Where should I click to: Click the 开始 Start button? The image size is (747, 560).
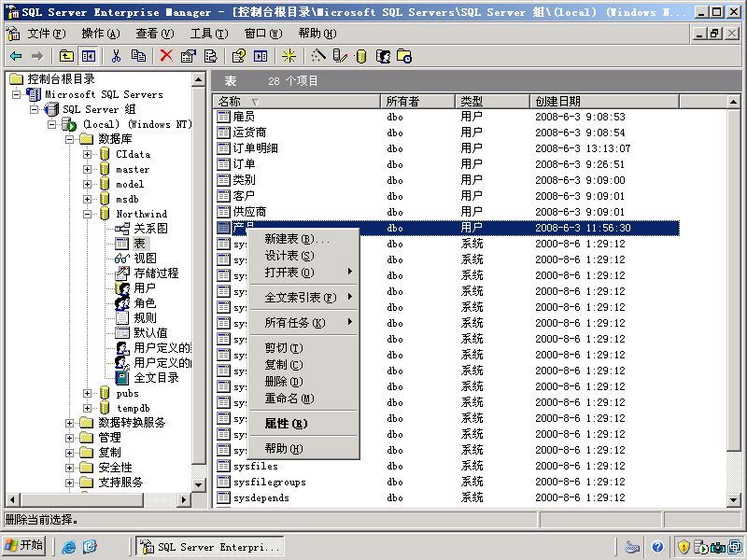[x=24, y=546]
